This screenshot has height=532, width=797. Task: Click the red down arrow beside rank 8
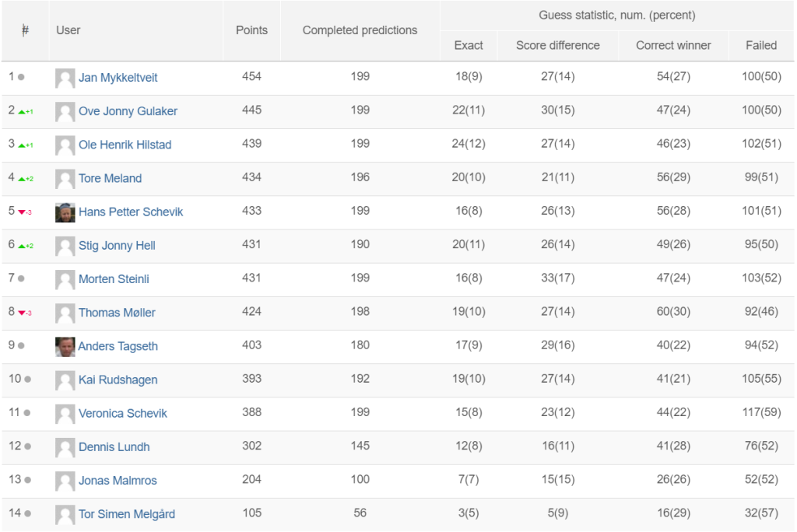(x=22, y=313)
